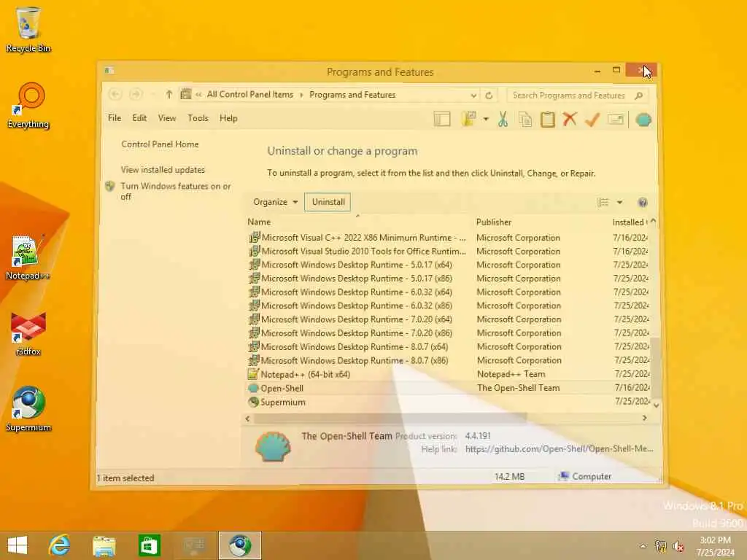Click the orange checkmark Properties icon
This screenshot has height=560, width=747.
[592, 119]
